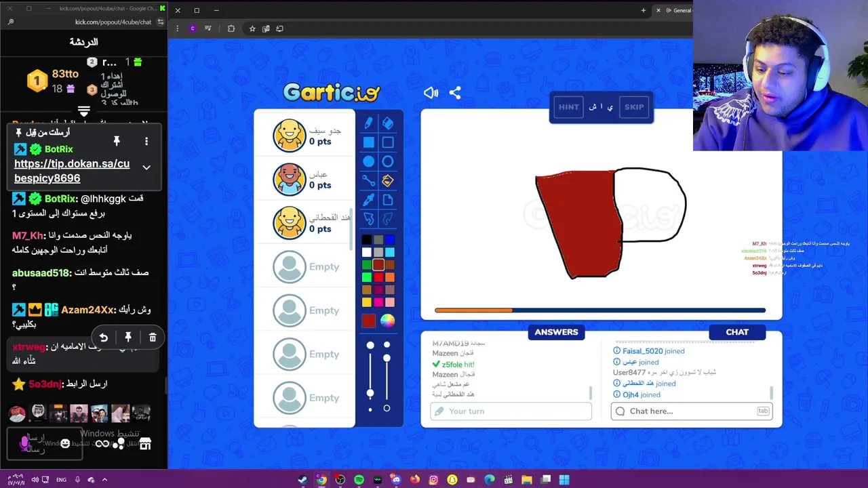The image size is (868, 488).
Task: Select player جدو سيف in the list
Action: coord(304,136)
